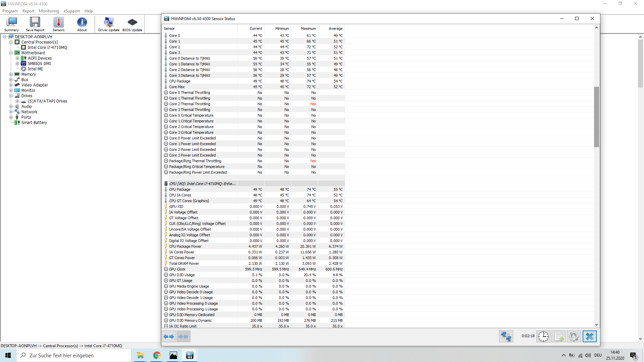The width and height of the screenshot is (644, 362).
Task: Reset the sensor clock timer icon
Action: pyautogui.click(x=543, y=336)
